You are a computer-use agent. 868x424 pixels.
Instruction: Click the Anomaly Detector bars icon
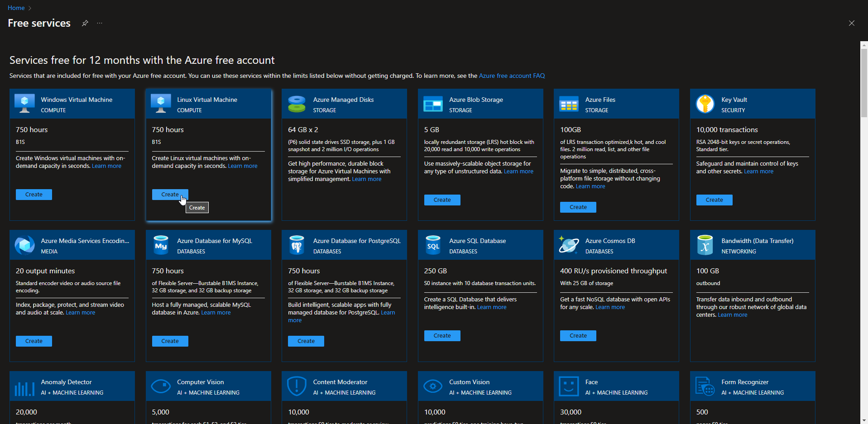coord(24,386)
